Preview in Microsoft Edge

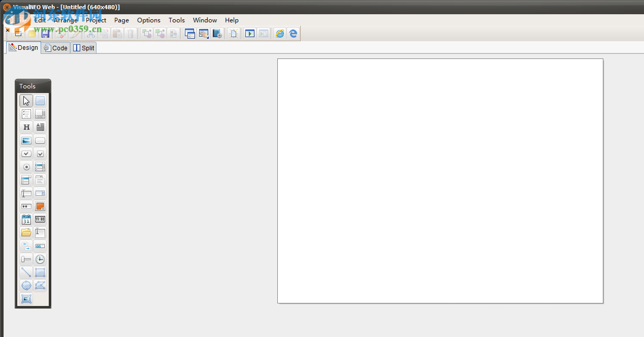(x=293, y=34)
